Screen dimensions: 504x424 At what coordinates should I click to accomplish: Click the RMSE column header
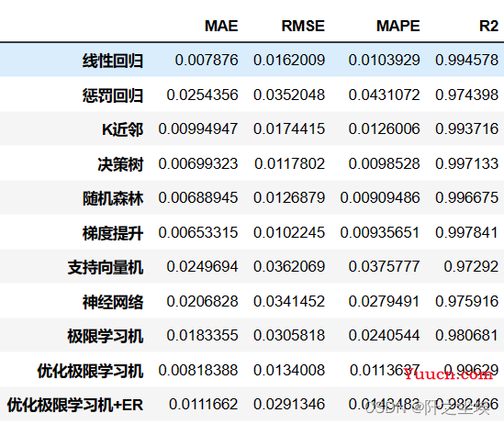point(303,26)
